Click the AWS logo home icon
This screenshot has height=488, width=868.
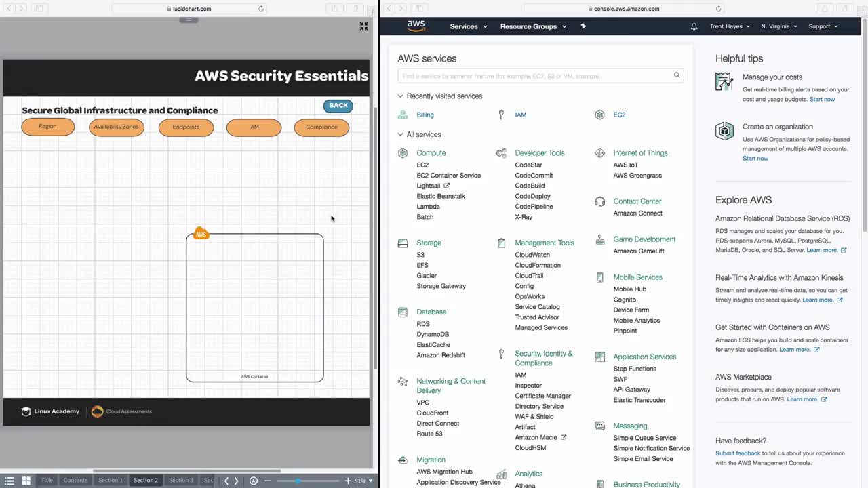coord(416,26)
